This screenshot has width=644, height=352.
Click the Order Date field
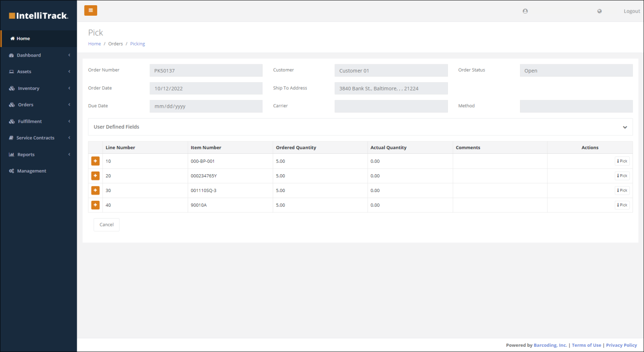click(206, 88)
